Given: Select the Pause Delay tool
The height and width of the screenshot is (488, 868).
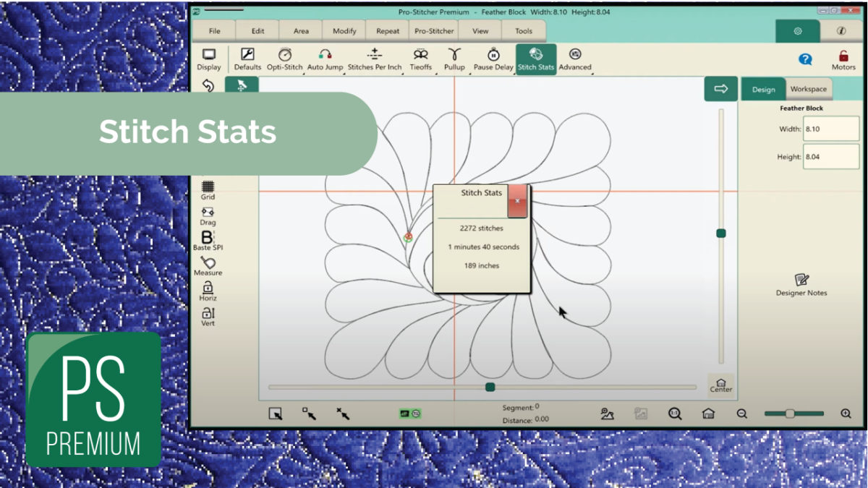Looking at the screenshot, I should pos(493,59).
